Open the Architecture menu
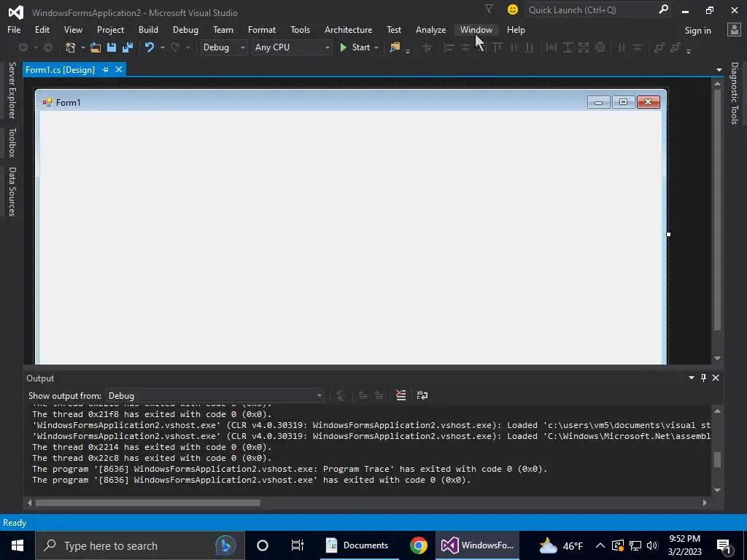This screenshot has width=747, height=560. (x=348, y=29)
